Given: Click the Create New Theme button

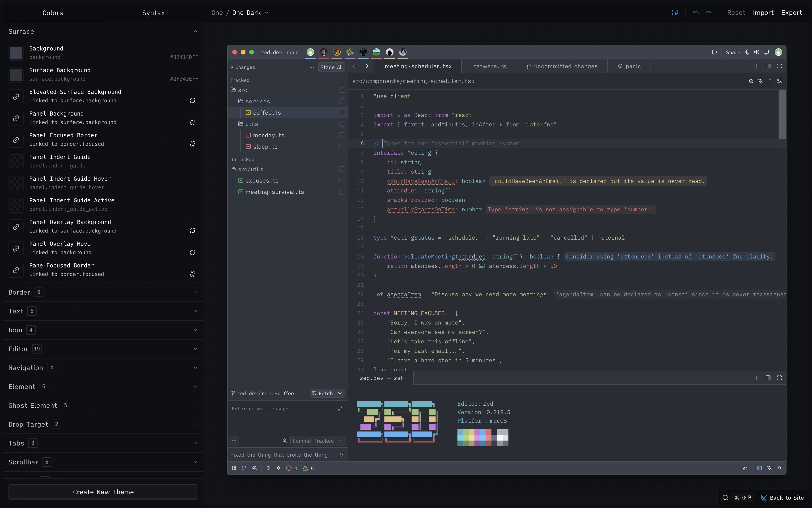Looking at the screenshot, I should (x=103, y=492).
